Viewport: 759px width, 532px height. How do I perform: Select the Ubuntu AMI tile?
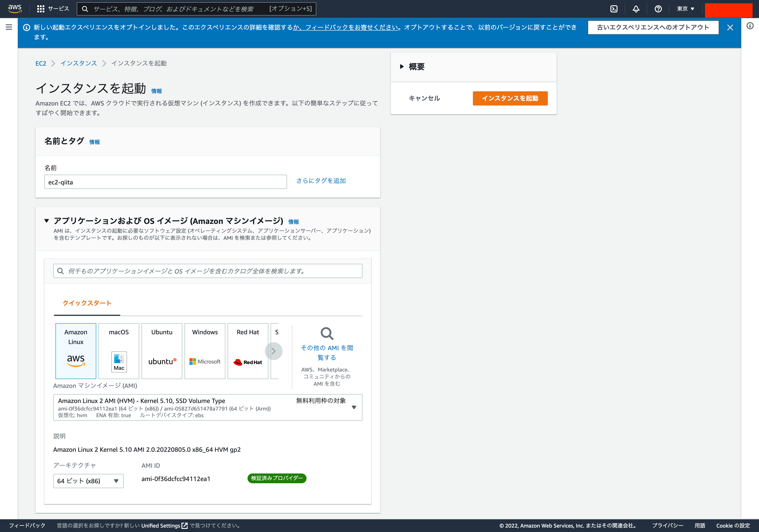pos(162,351)
